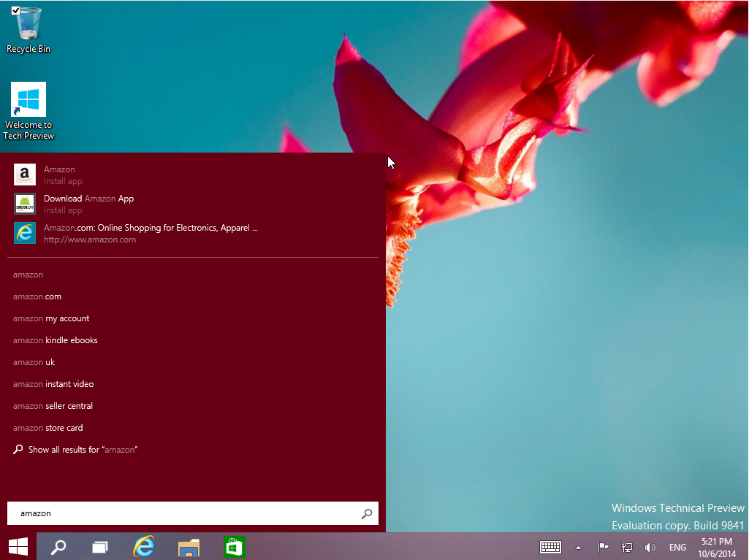Screen dimensions: 749x560
Task: Open the Windows Store taskbar icon
Action: pos(234,547)
